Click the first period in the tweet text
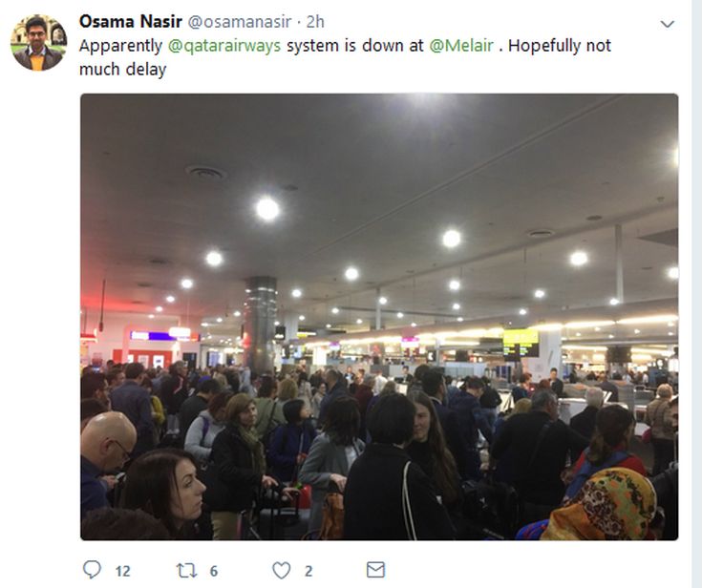Viewport: 702px width, 588px height. (500, 51)
